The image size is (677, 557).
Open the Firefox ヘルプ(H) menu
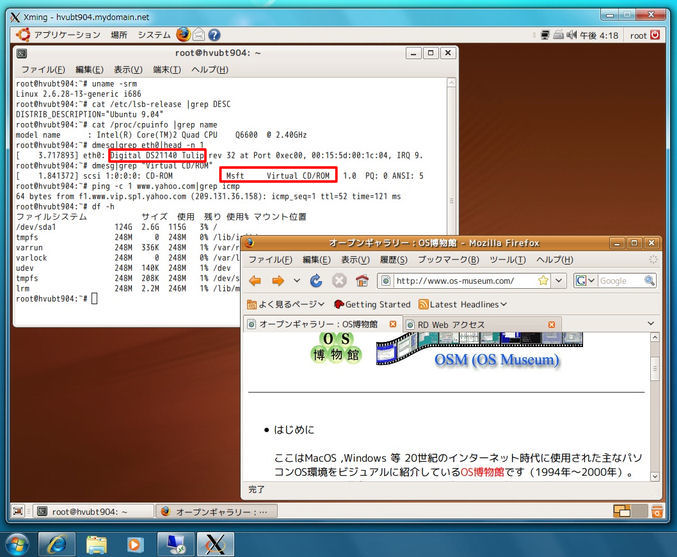555,260
